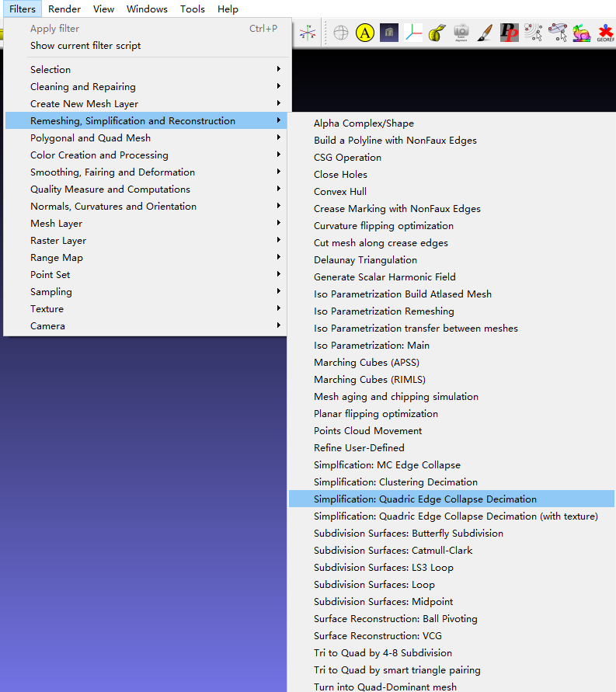Select the manipulators tool with colored axes
This screenshot has width=616, height=692.
coord(413,33)
